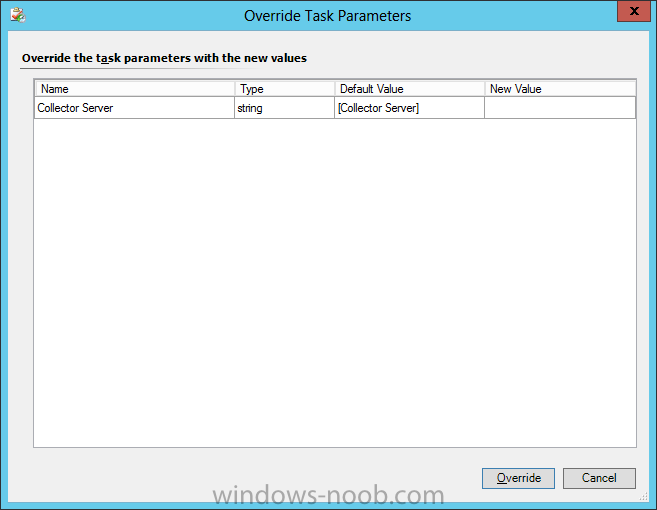The image size is (657, 510).
Task: Click the Override button
Action: pos(518,478)
